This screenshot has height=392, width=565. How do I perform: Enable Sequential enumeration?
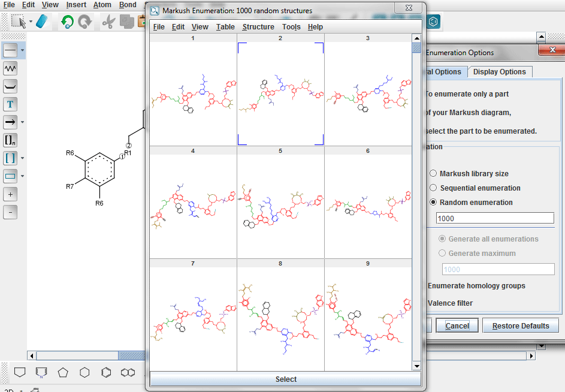[x=433, y=188]
